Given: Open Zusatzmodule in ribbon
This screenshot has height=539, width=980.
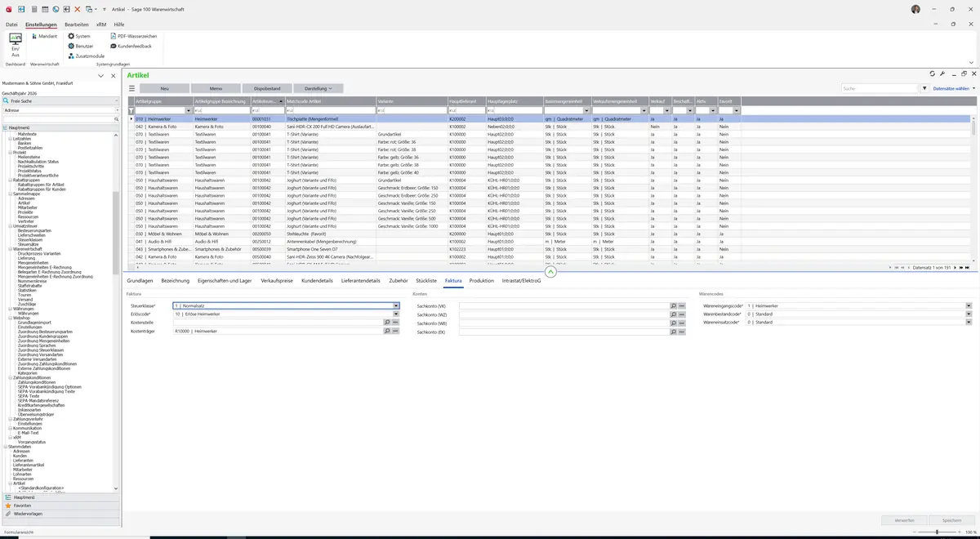Looking at the screenshot, I should 86,56.
